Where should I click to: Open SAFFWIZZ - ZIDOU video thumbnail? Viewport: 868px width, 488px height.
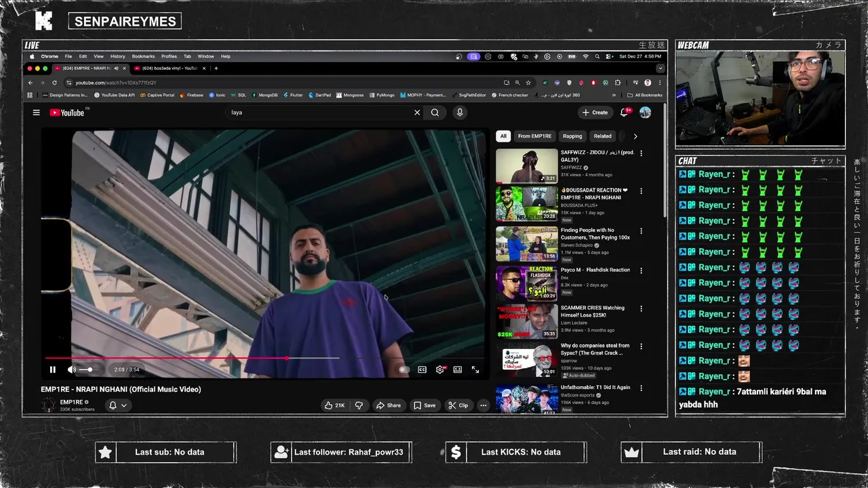pos(526,166)
